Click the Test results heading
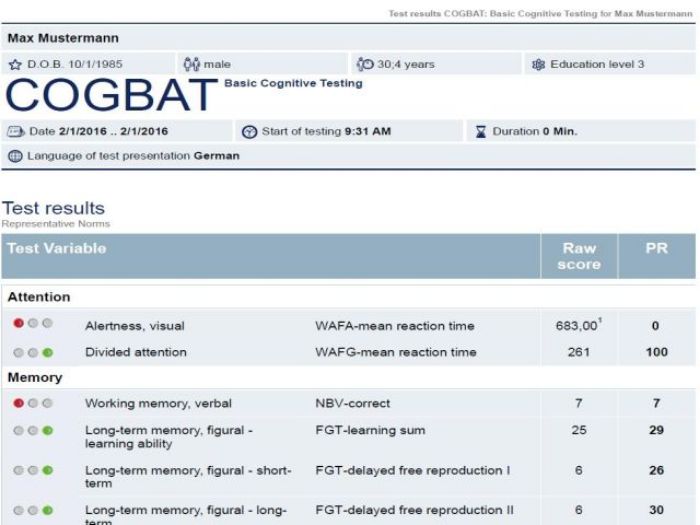The height and width of the screenshot is (525, 700). click(x=54, y=208)
